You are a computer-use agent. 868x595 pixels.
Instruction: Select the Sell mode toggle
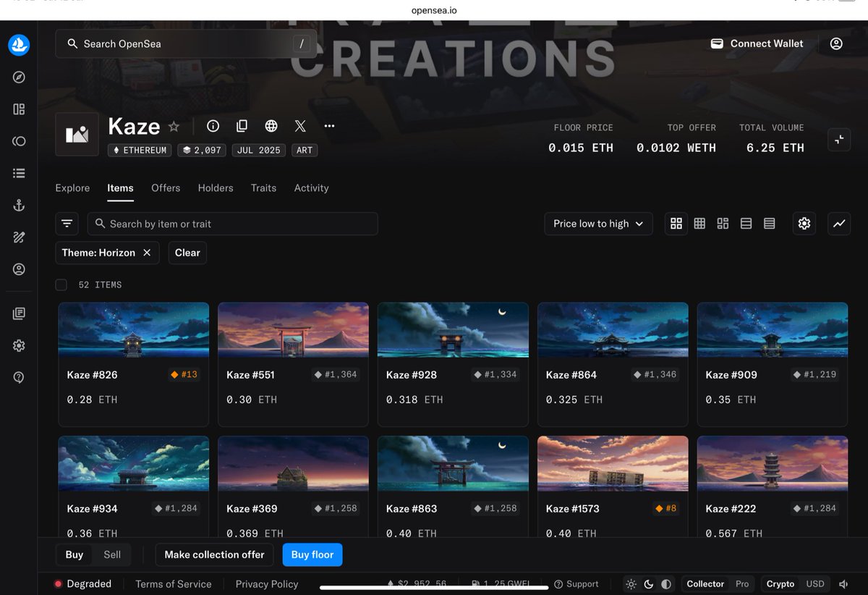click(x=112, y=554)
